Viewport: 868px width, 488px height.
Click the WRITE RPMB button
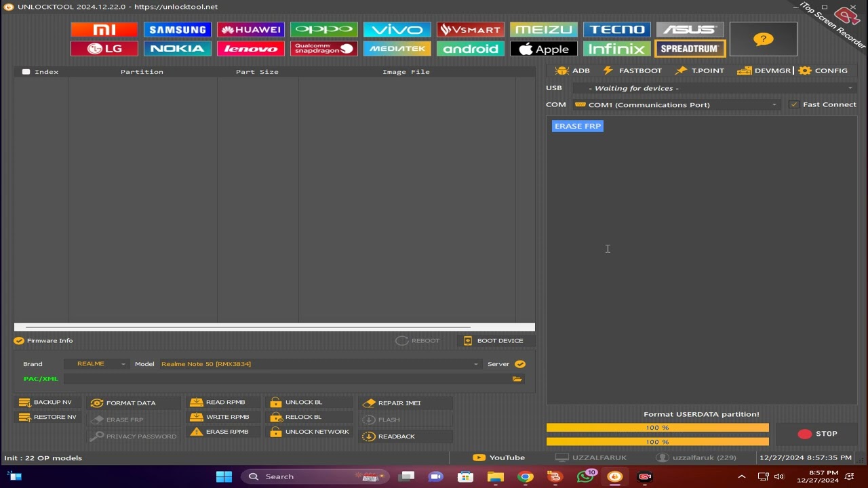(x=223, y=418)
